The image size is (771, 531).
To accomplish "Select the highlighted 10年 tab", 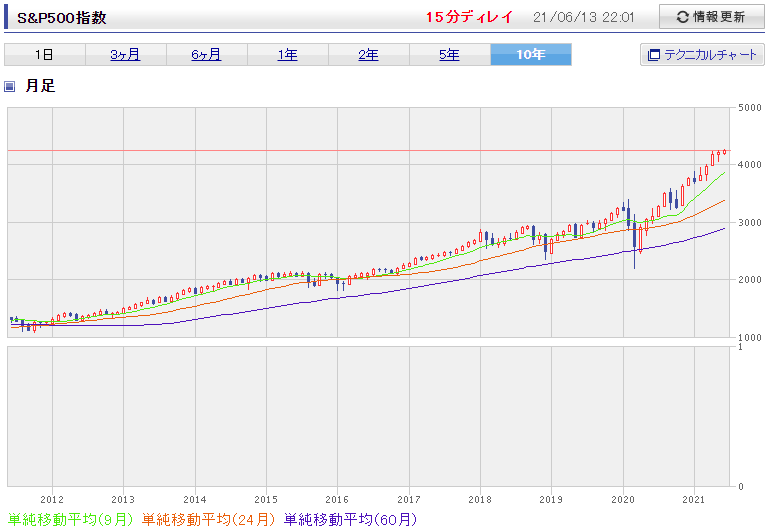I will 531,55.
